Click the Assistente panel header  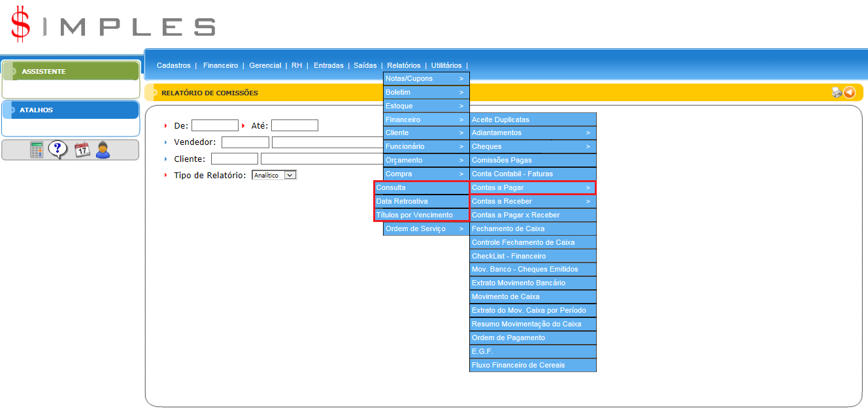[x=71, y=71]
